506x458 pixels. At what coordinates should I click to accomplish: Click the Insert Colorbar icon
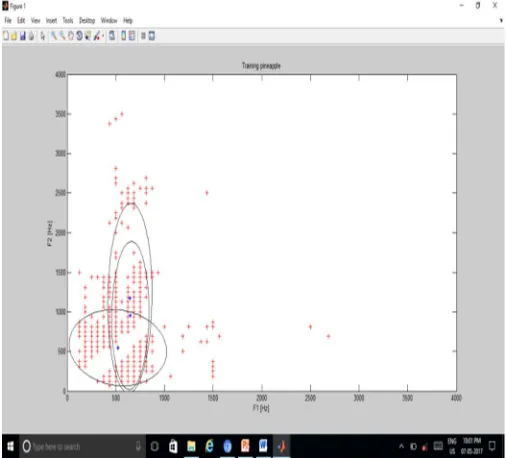click(x=123, y=36)
